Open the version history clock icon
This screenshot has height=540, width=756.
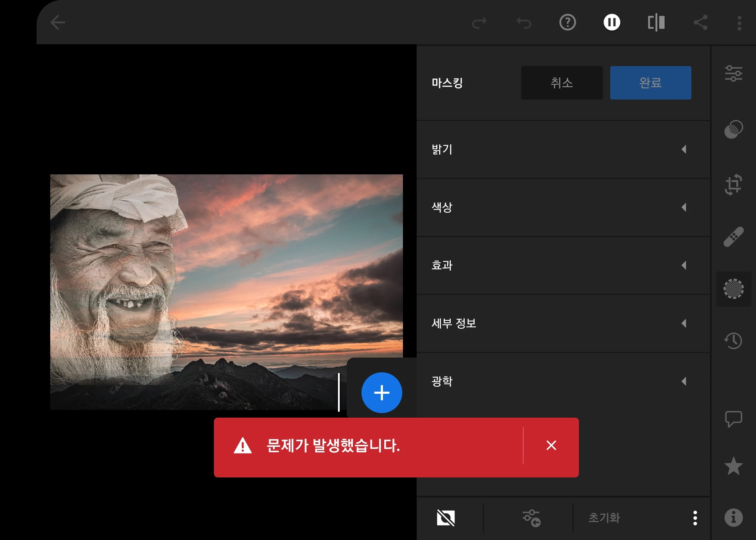[x=734, y=340]
